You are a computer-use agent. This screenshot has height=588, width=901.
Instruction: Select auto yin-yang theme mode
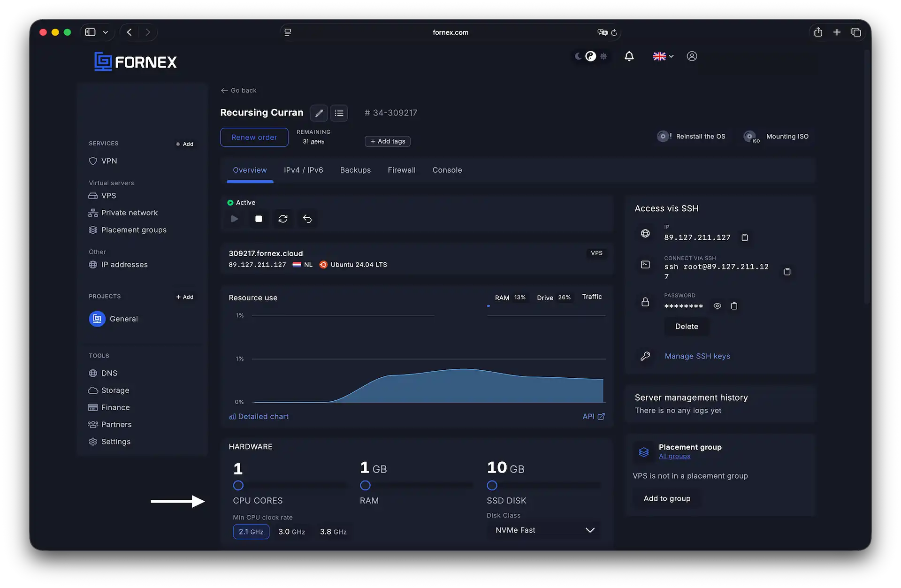[591, 56]
